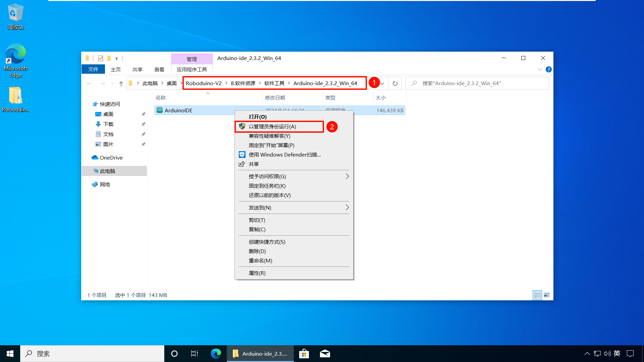The height and width of the screenshot is (362, 644).
Task: Choose 固定到任务栏(K)
Action: 294,186
